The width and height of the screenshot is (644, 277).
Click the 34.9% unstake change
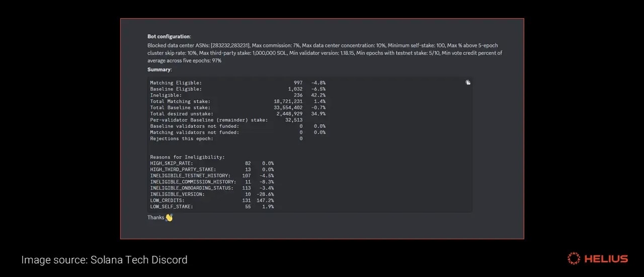[x=318, y=114]
